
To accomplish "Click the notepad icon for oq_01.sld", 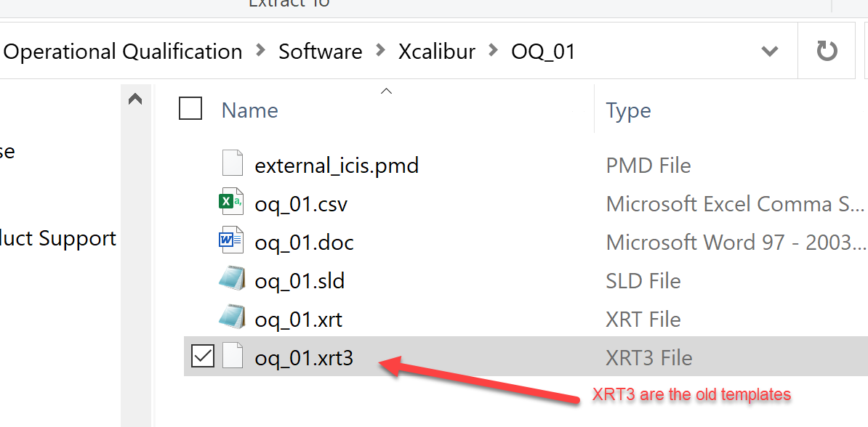I will tap(232, 280).
